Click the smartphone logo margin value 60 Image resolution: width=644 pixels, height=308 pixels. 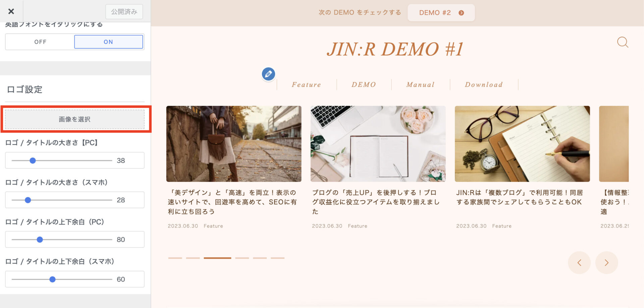[121, 279]
